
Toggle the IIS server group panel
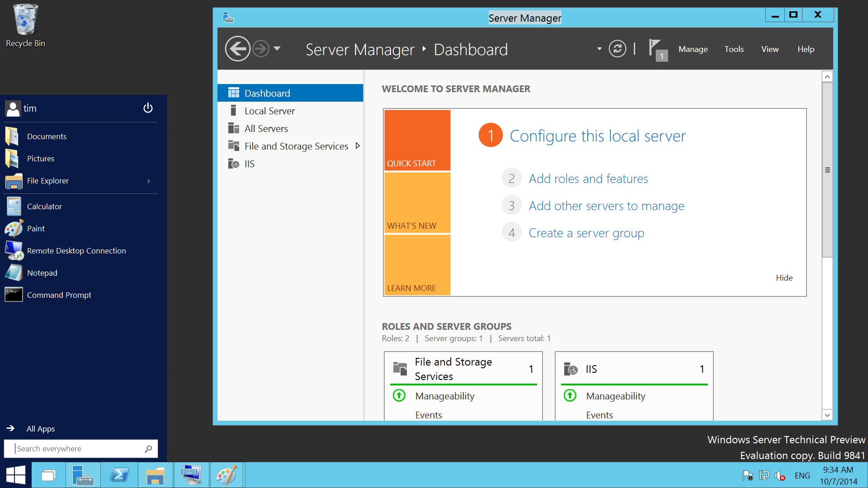click(634, 368)
